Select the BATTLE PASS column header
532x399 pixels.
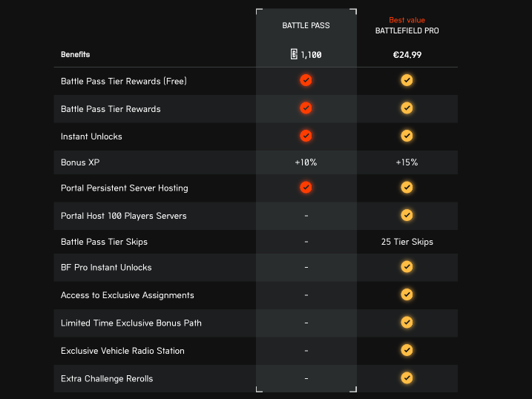(306, 25)
